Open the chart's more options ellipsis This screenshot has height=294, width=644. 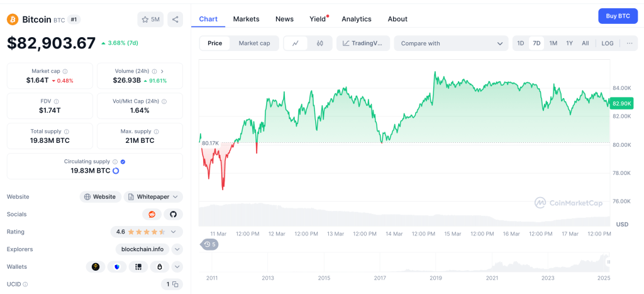click(629, 43)
